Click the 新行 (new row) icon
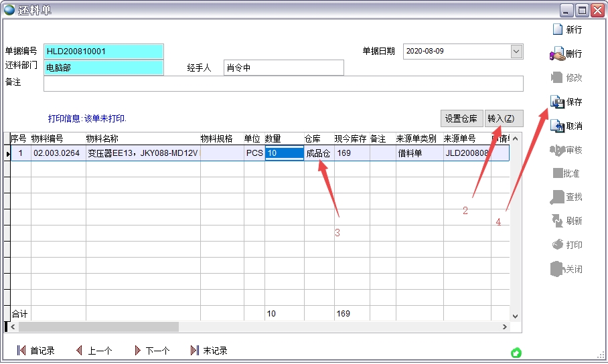Image resolution: width=608 pixels, height=364 pixels. tap(557, 29)
